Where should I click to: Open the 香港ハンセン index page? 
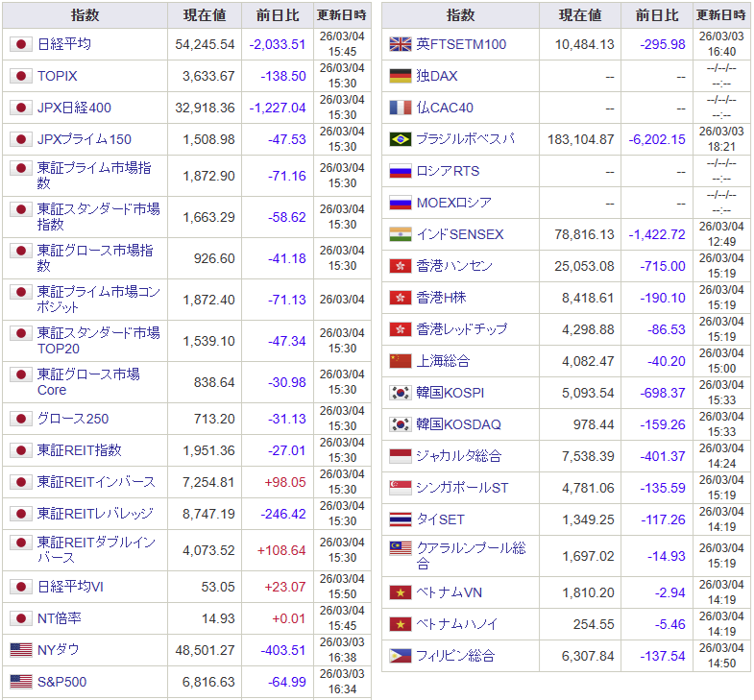[454, 266]
